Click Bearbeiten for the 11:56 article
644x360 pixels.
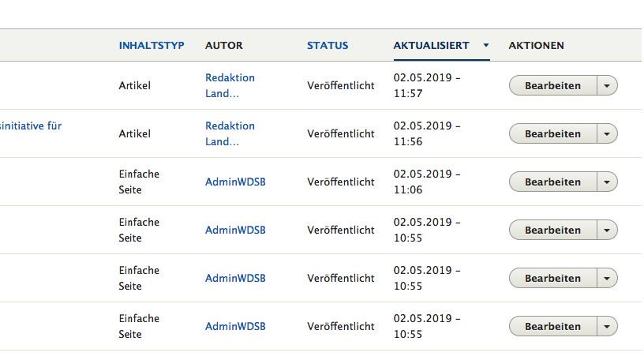(552, 134)
